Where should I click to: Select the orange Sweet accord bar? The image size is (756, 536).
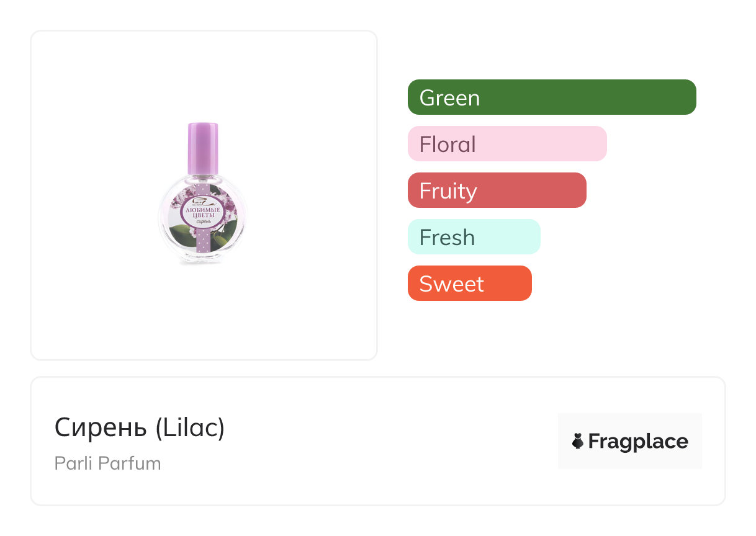point(469,284)
